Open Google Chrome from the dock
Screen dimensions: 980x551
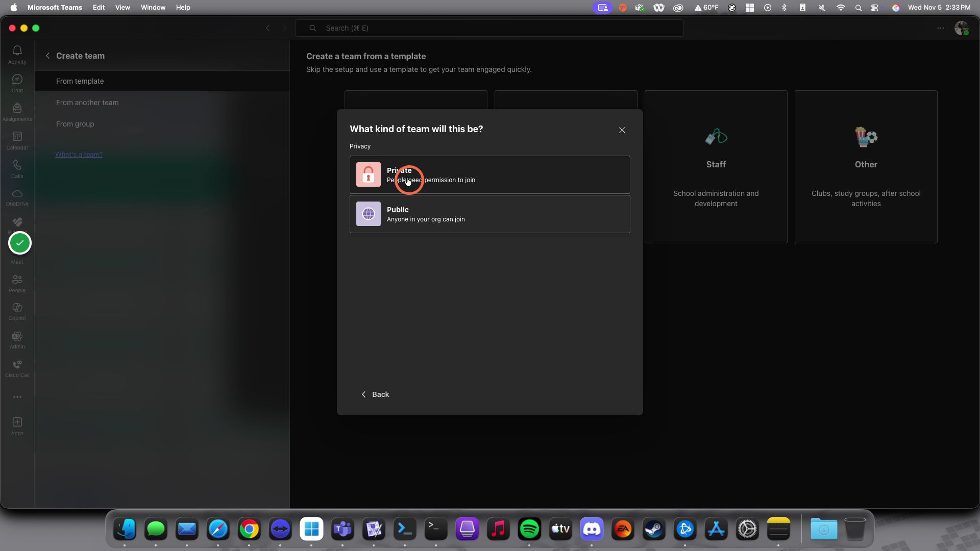pyautogui.click(x=249, y=529)
